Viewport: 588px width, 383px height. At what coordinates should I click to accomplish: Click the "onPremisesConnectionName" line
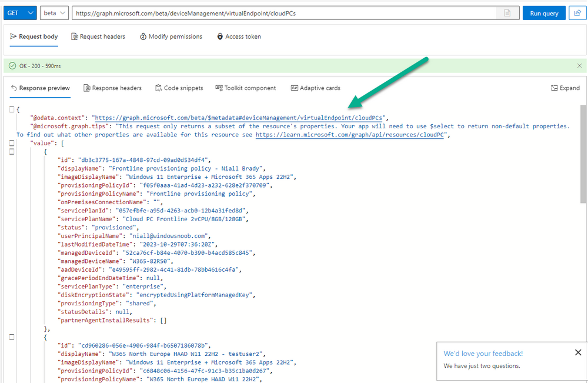coord(110,202)
